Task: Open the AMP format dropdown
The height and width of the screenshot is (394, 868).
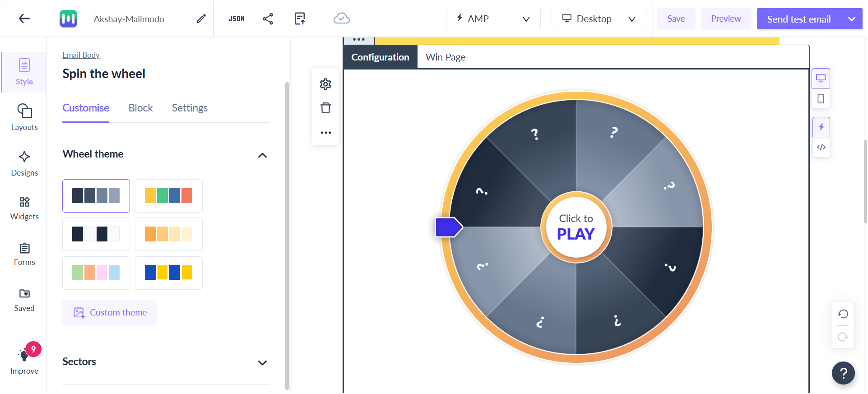Action: 493,19
